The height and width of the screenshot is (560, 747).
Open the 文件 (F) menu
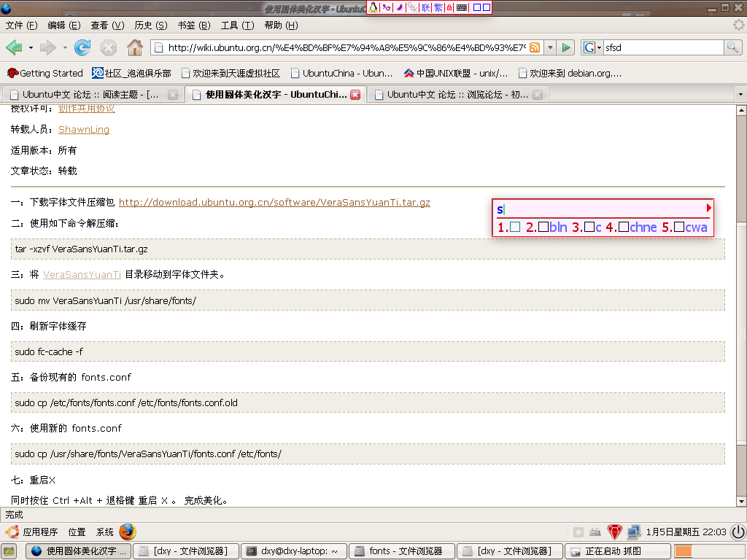[x=21, y=26]
